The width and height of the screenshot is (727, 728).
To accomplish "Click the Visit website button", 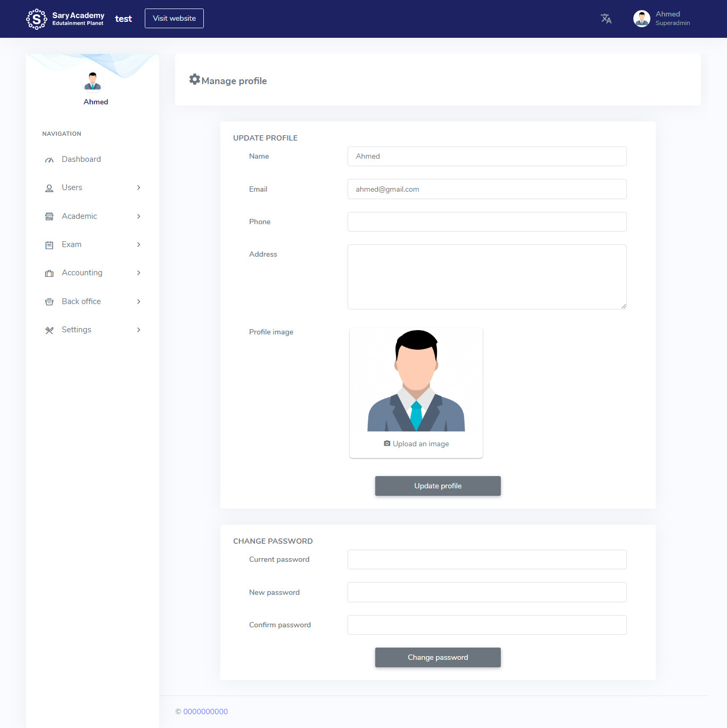I will [174, 18].
